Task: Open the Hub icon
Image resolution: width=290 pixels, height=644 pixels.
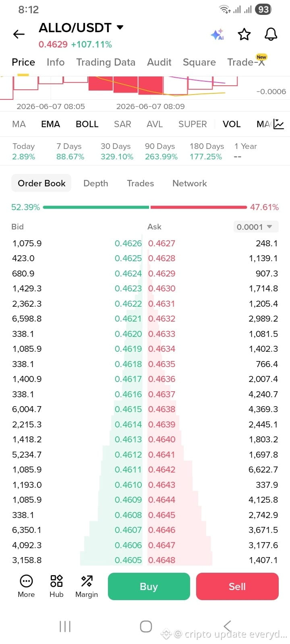Action: tap(56, 586)
